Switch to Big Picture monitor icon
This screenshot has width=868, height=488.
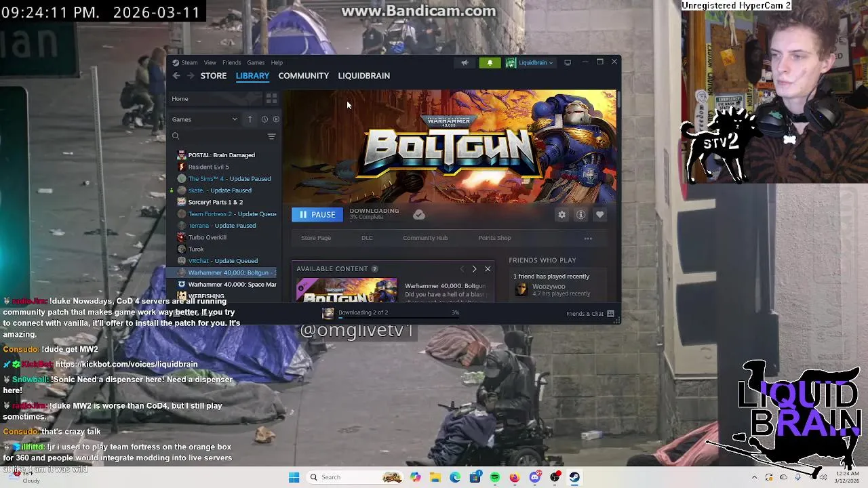[x=568, y=62]
